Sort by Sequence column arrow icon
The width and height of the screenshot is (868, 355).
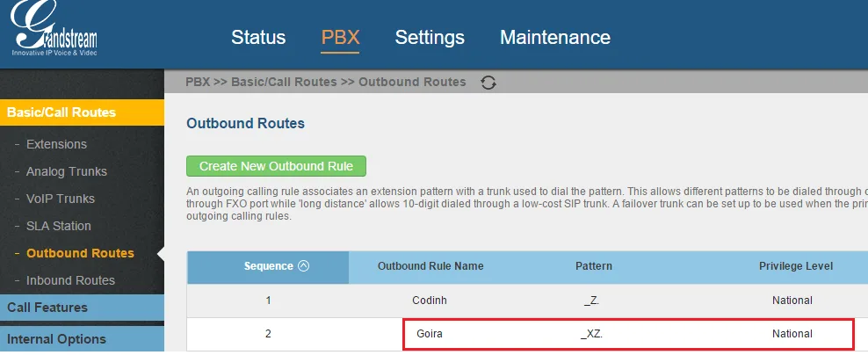[x=304, y=266]
